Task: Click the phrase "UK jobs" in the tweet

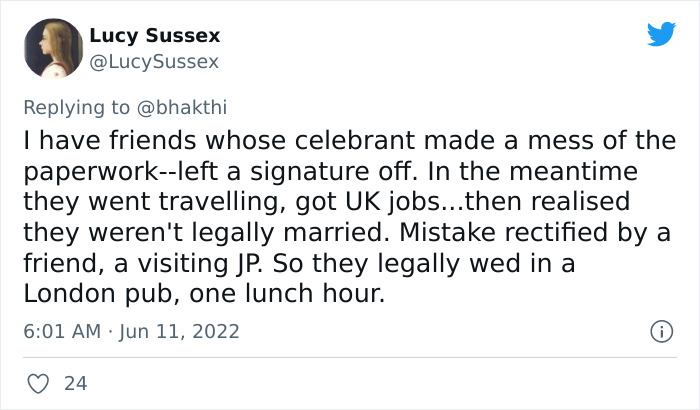Action: (352, 198)
